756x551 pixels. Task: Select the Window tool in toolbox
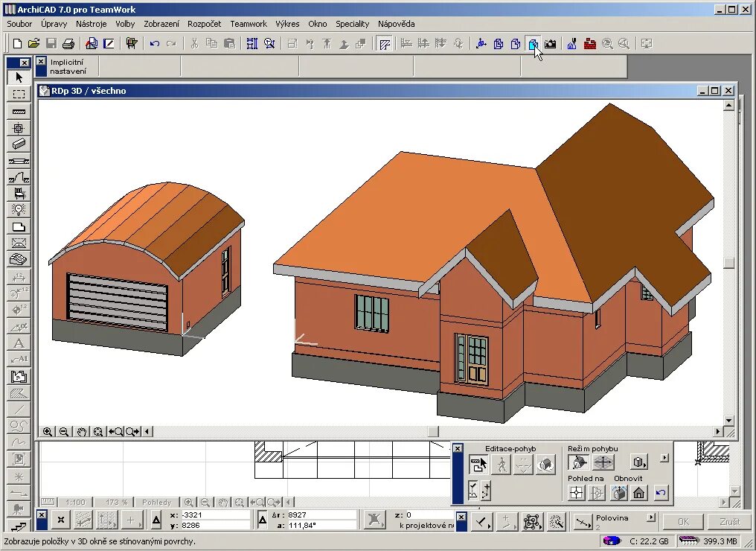tap(19, 161)
